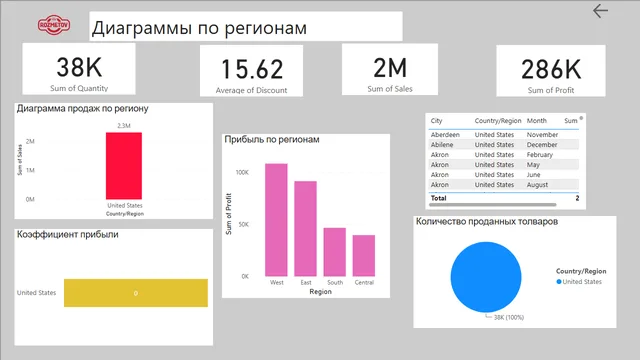Viewport: 640px width, 360px height.
Task: Click United States legend entry in pie chart
Action: coord(579,282)
